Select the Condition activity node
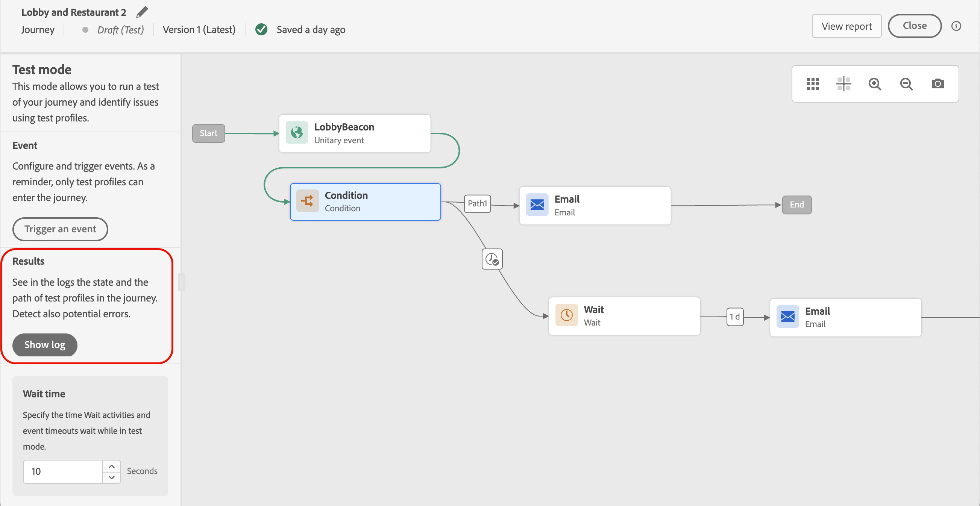The height and width of the screenshot is (506, 980). [x=365, y=202]
